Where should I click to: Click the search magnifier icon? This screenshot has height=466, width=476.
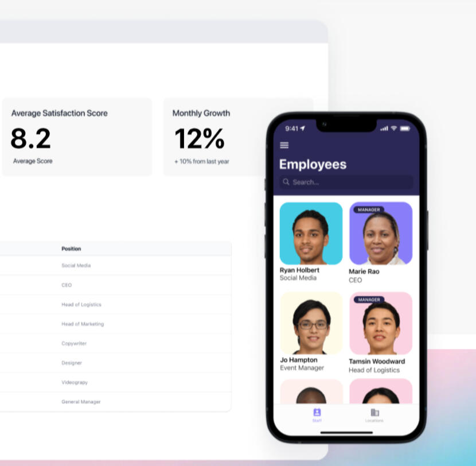point(286,182)
